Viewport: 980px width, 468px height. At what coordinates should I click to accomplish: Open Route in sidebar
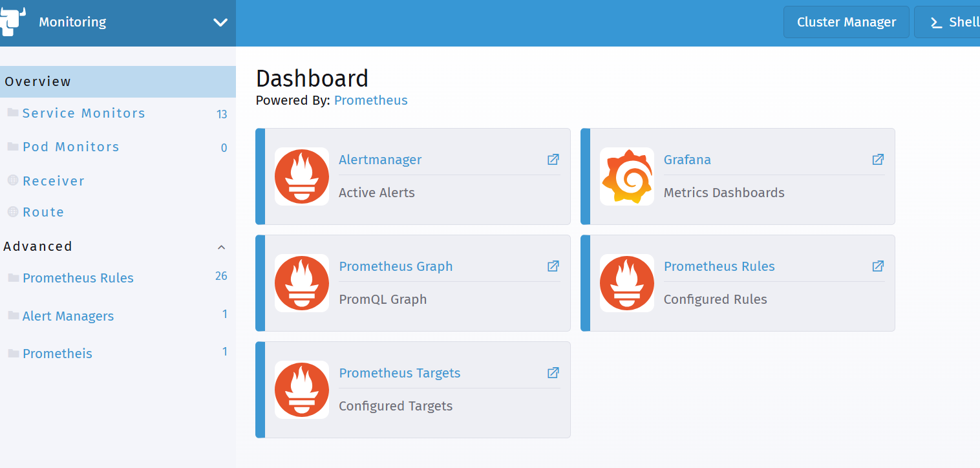[x=43, y=212]
